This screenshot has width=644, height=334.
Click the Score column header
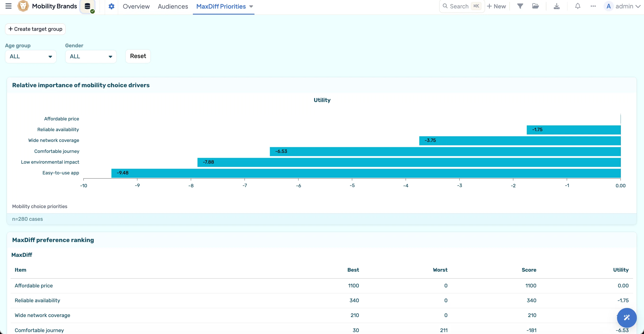point(529,270)
